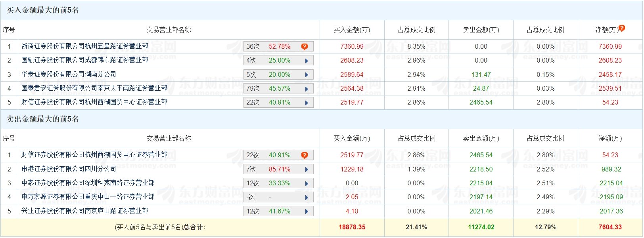Click sell amount 2218.50 cell
This screenshot has width=644, height=238.
[481, 169]
